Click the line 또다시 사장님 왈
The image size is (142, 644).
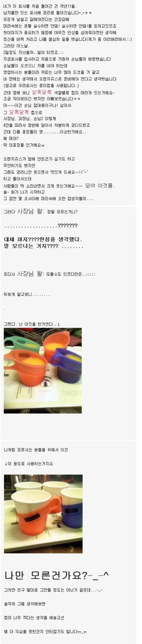click(49, 274)
